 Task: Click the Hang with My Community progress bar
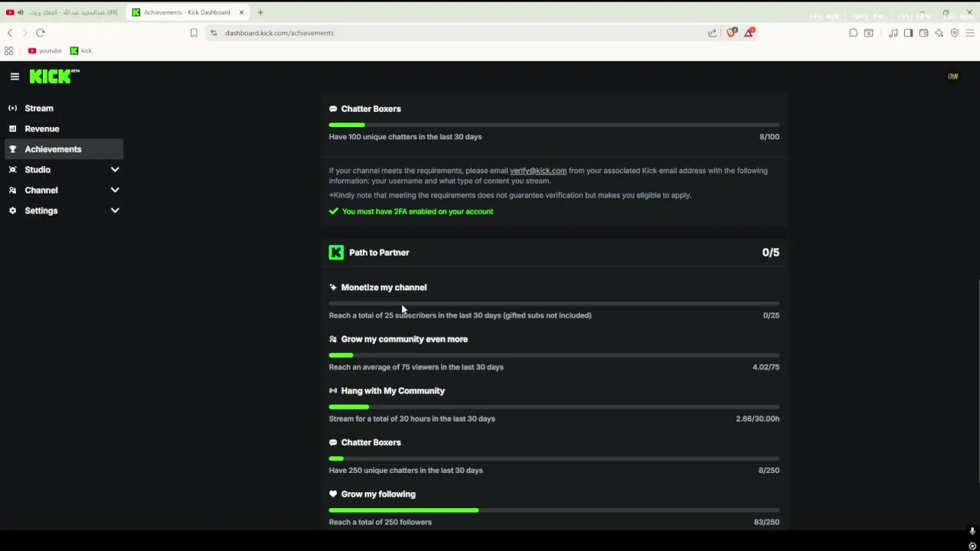click(x=554, y=407)
